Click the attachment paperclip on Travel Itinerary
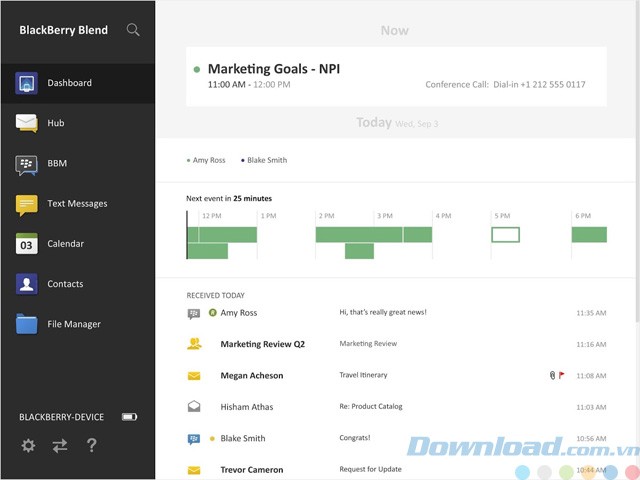This screenshot has height=480, width=640. tap(551, 376)
